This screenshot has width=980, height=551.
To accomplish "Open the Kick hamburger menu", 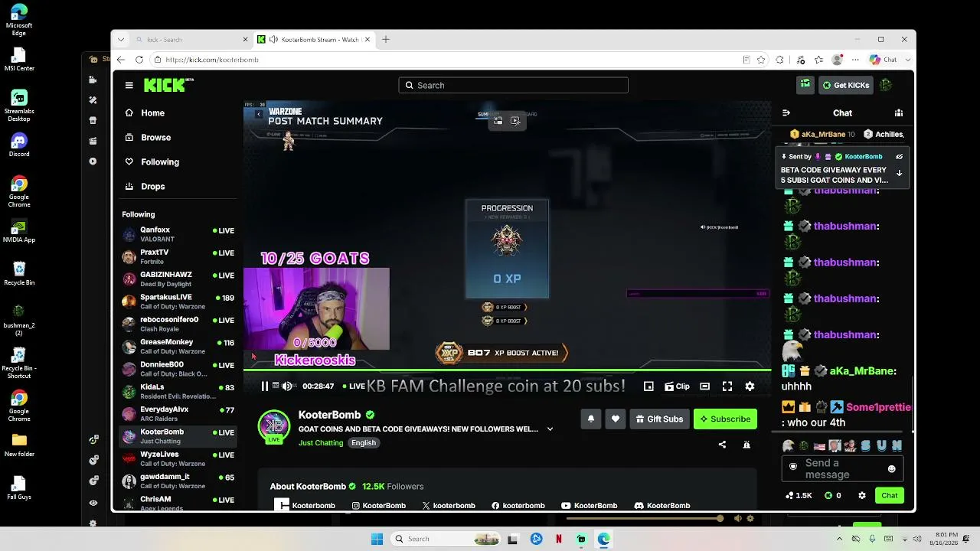I will pyautogui.click(x=129, y=86).
